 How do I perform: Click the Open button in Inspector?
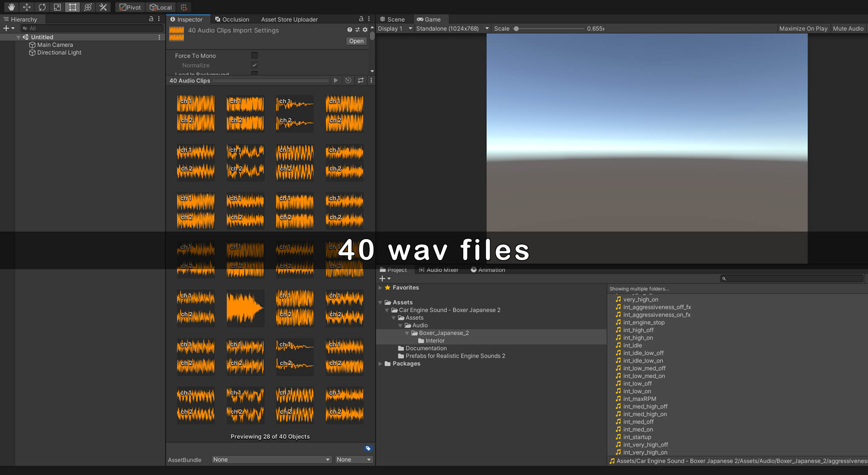click(356, 41)
